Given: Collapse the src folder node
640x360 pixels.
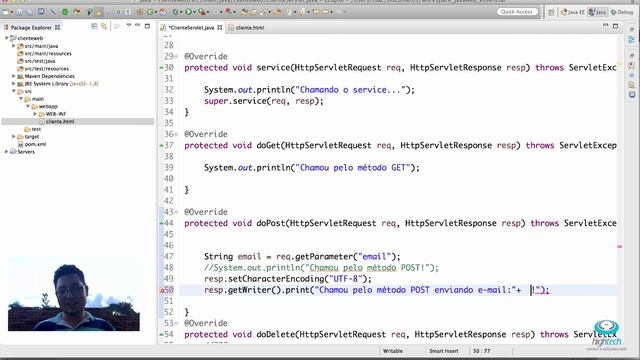Looking at the screenshot, I should 13,91.
